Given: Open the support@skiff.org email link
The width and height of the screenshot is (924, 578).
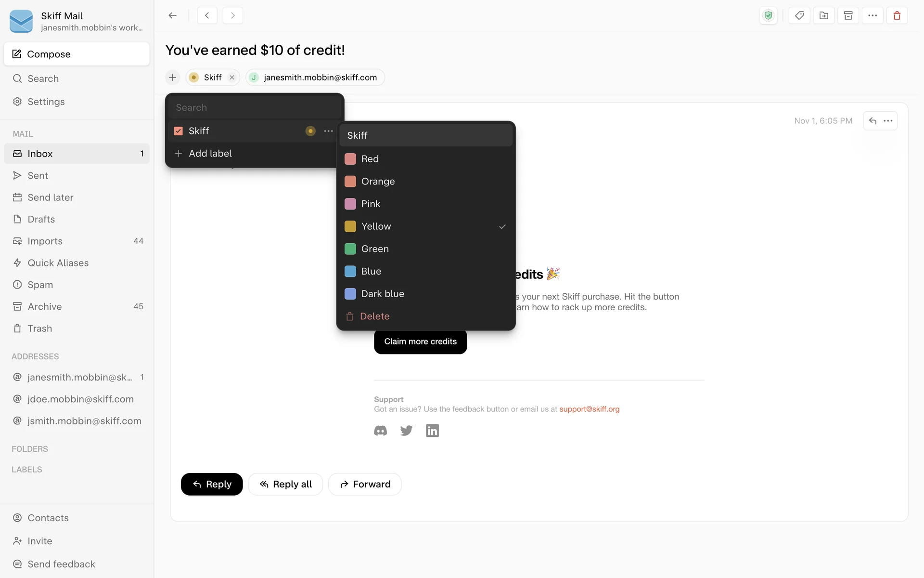Looking at the screenshot, I should click(589, 409).
